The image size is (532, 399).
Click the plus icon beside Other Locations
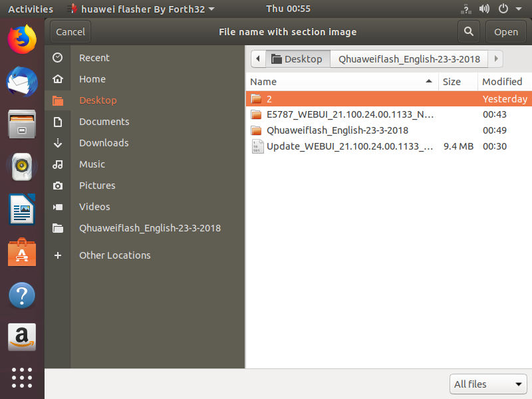tap(58, 255)
